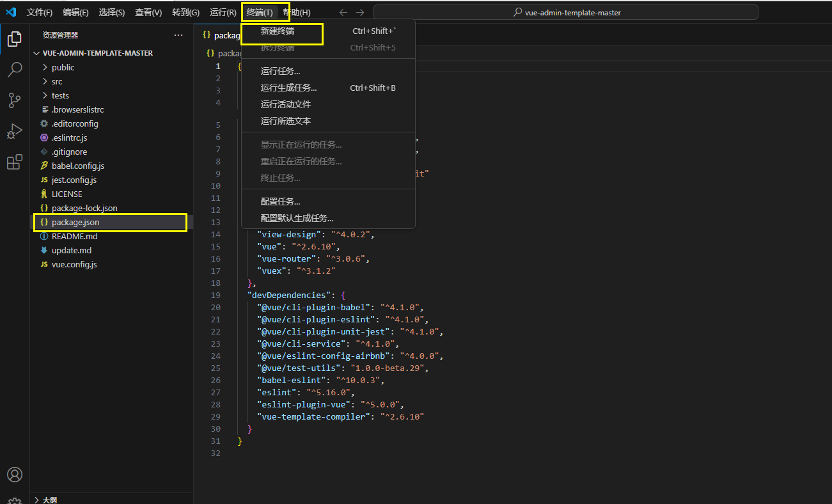Screen dimensions: 832x504
Task: Choose 运行任务... menu entry
Action: pyautogui.click(x=328, y=71)
